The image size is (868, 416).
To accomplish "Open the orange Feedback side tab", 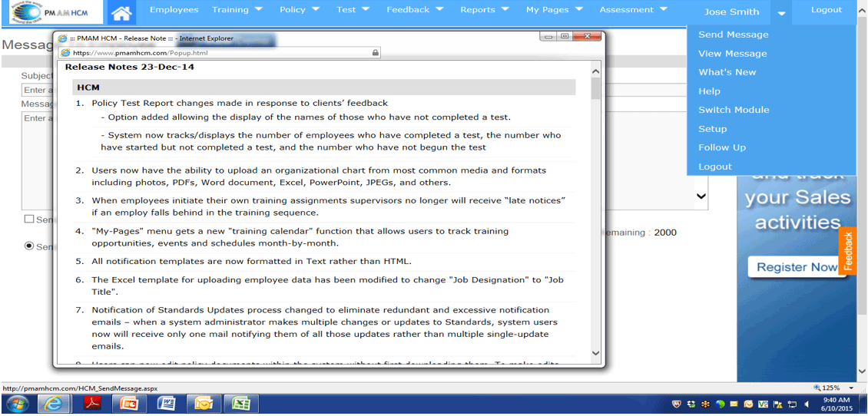I will click(848, 250).
